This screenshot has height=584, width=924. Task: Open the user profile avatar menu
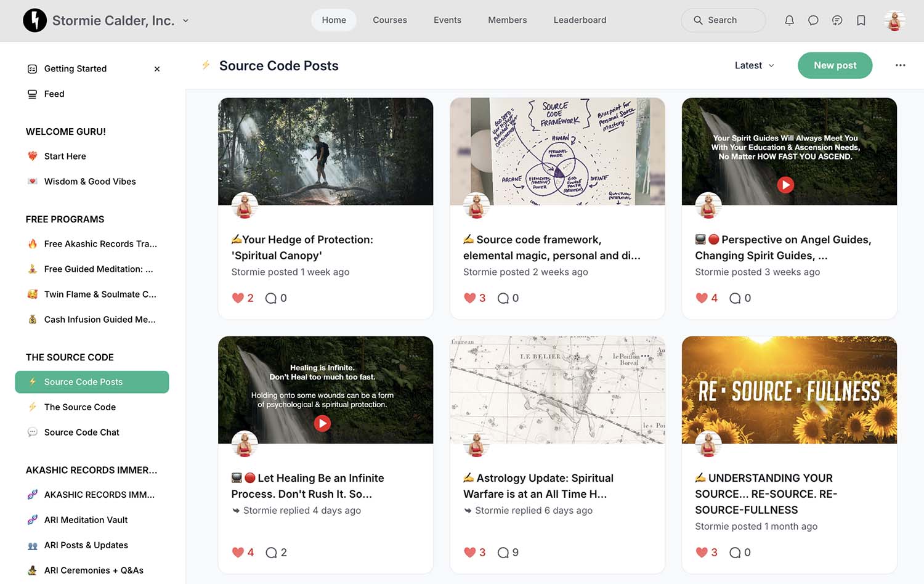tap(894, 20)
